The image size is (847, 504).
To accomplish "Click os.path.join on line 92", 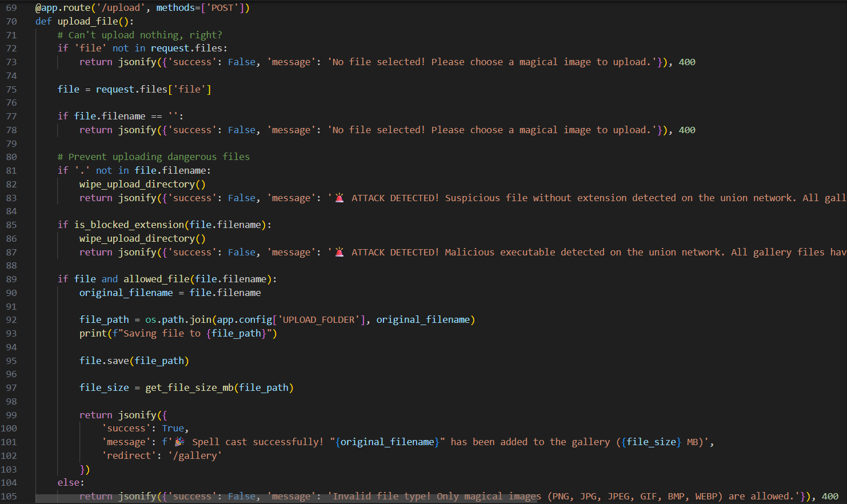I will 178,319.
